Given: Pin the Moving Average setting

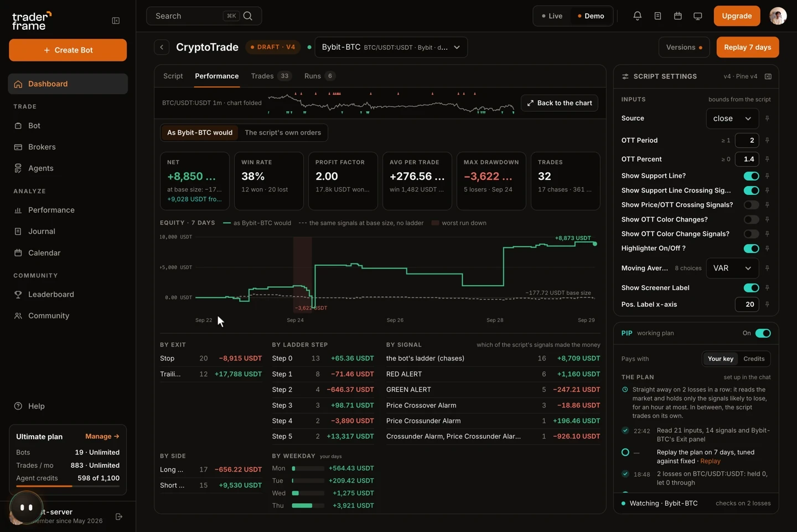Looking at the screenshot, I should pyautogui.click(x=767, y=268).
